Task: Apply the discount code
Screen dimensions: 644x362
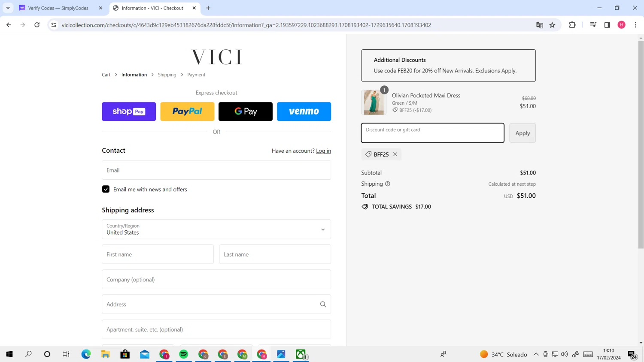Action: click(522, 133)
